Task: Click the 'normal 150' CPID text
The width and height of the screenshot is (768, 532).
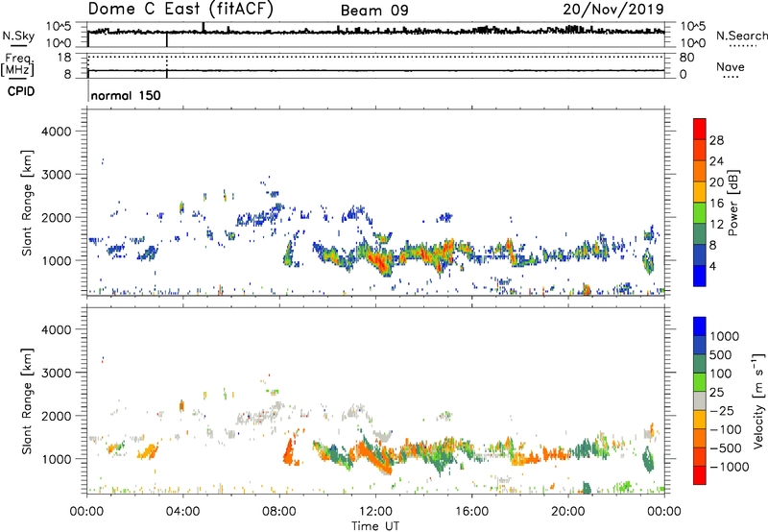Action: (126, 95)
